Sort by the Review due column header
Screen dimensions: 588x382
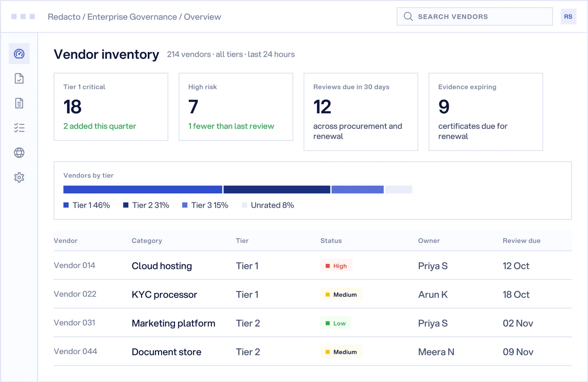521,241
